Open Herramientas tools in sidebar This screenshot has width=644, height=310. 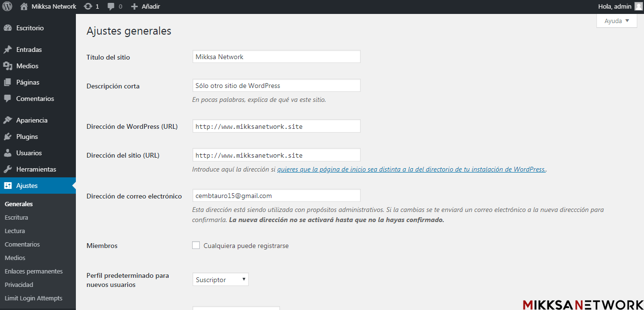pyautogui.click(x=36, y=169)
